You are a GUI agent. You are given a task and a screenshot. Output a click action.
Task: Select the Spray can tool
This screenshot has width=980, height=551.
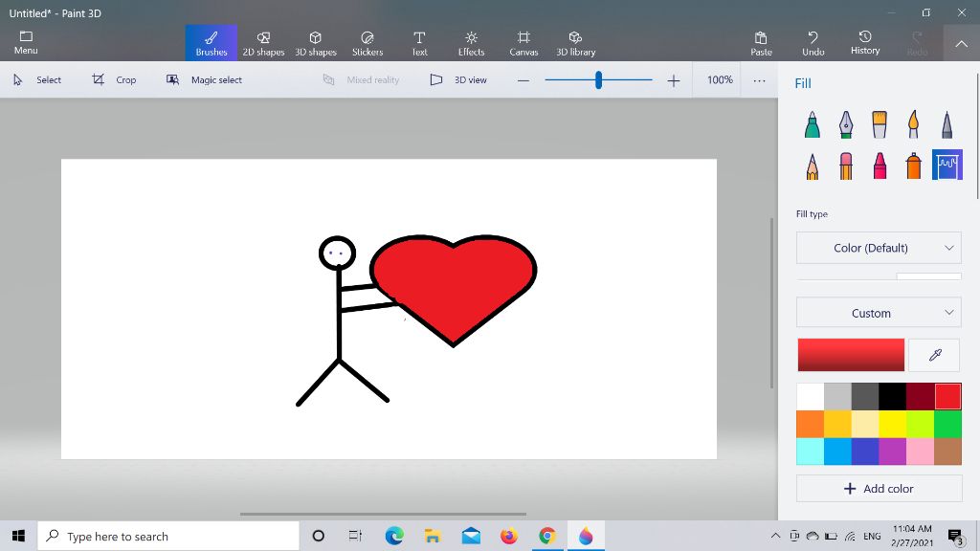click(913, 165)
